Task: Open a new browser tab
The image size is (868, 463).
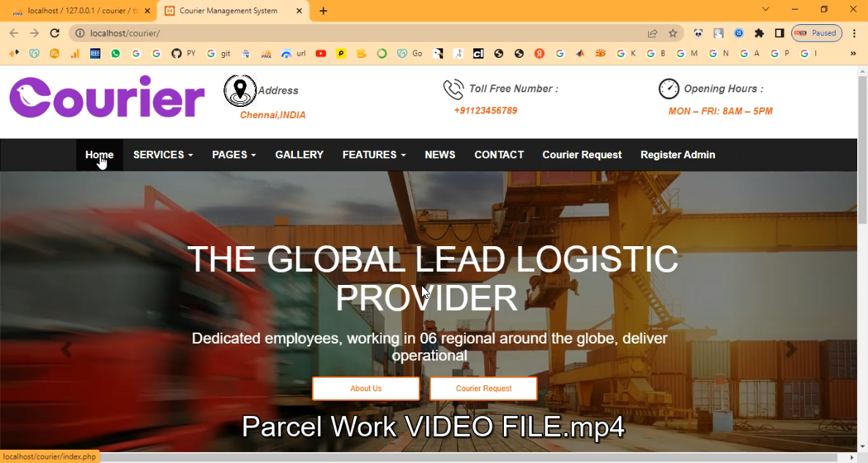Action: pos(323,10)
